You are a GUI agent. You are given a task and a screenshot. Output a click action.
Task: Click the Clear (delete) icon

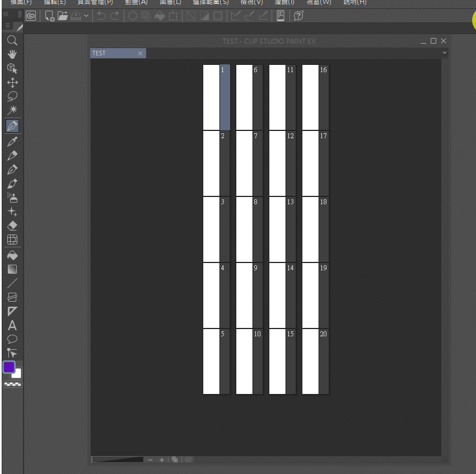pyautogui.click(x=132, y=16)
